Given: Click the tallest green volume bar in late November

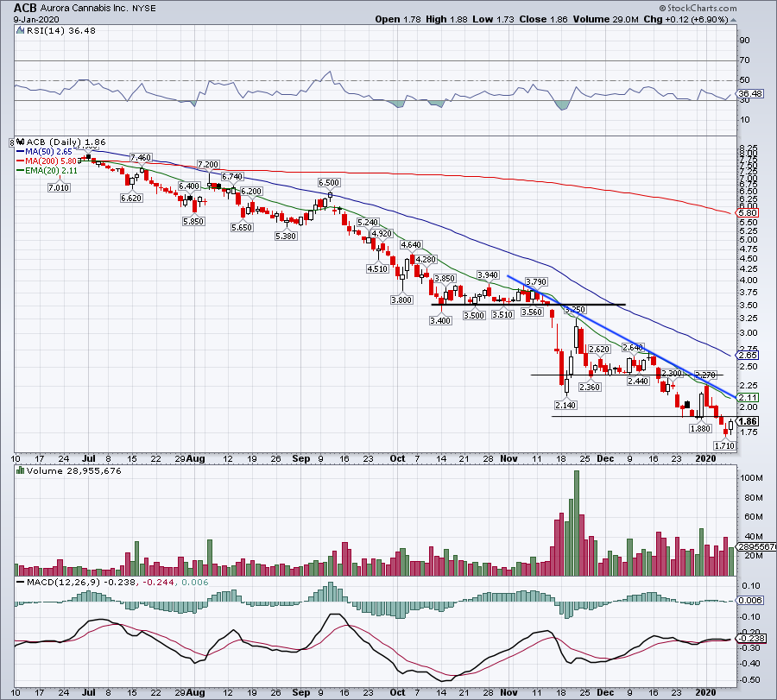Looking at the screenshot, I should (577, 523).
